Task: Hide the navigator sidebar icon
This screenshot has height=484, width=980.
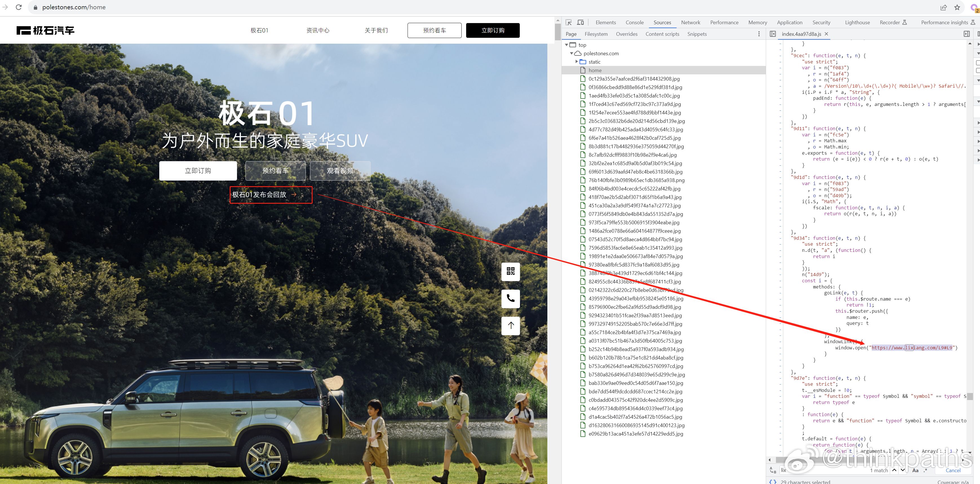Action: point(773,34)
